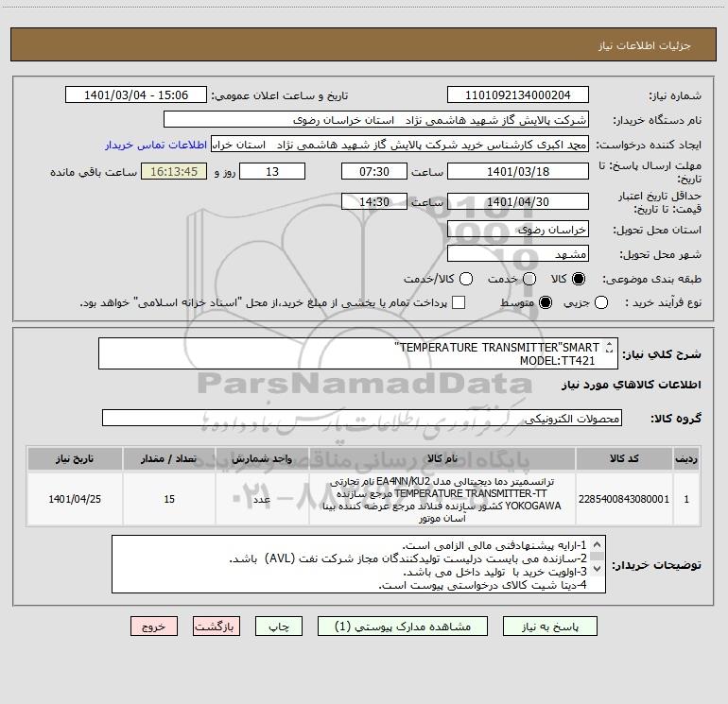The width and height of the screenshot is (728, 704).
Task: Click 'کد کالا' column header
Action: click(624, 458)
